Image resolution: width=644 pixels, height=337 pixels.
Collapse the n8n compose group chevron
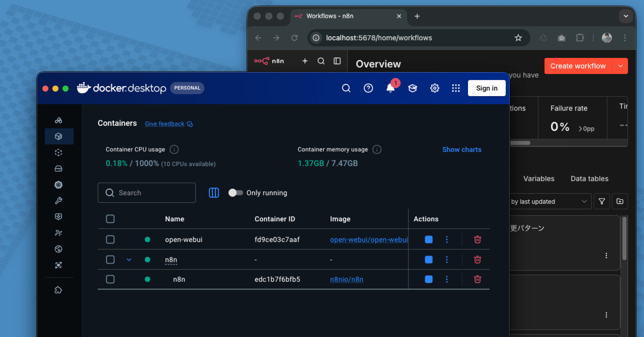[x=129, y=260]
